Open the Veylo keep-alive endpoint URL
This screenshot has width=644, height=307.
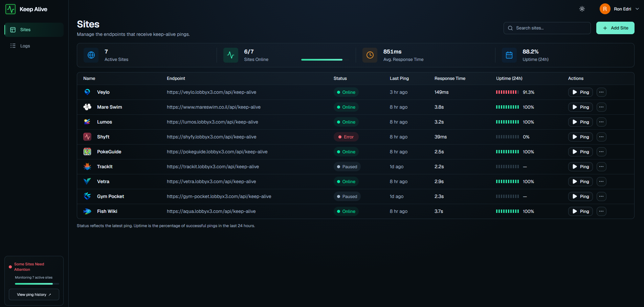212,92
